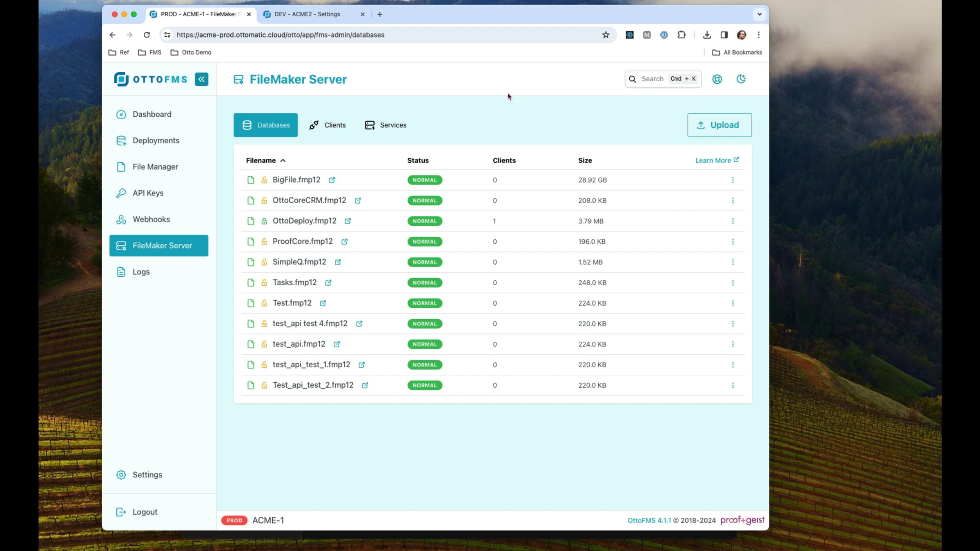Click the browser address bar URL
Screen dimensions: 980x551
click(281, 35)
